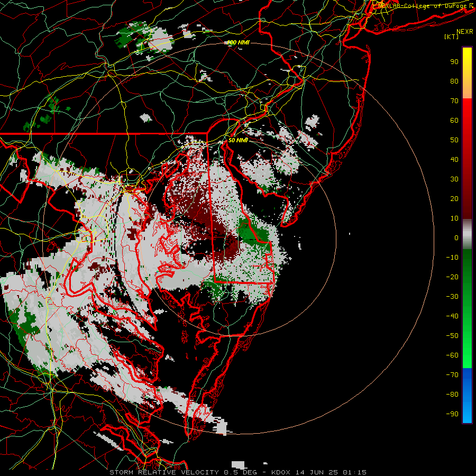Click the 100 NMI range ring label
476x476 pixels.
click(x=239, y=42)
